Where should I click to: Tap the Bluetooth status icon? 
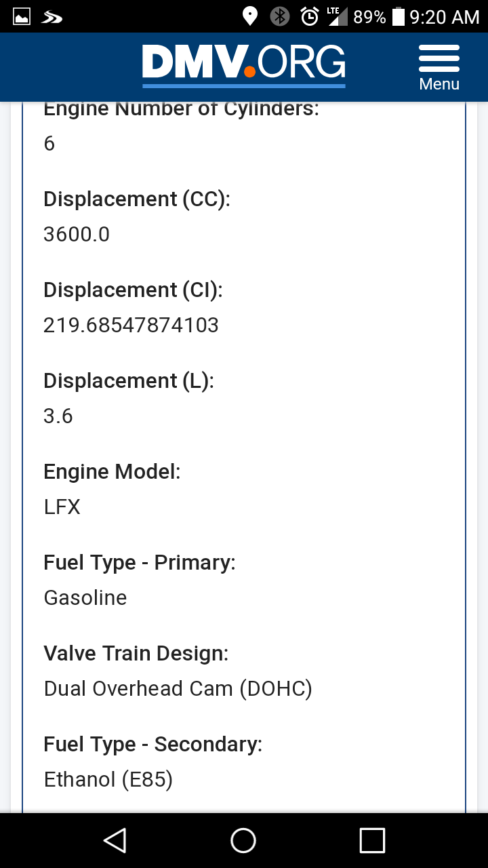pyautogui.click(x=279, y=16)
